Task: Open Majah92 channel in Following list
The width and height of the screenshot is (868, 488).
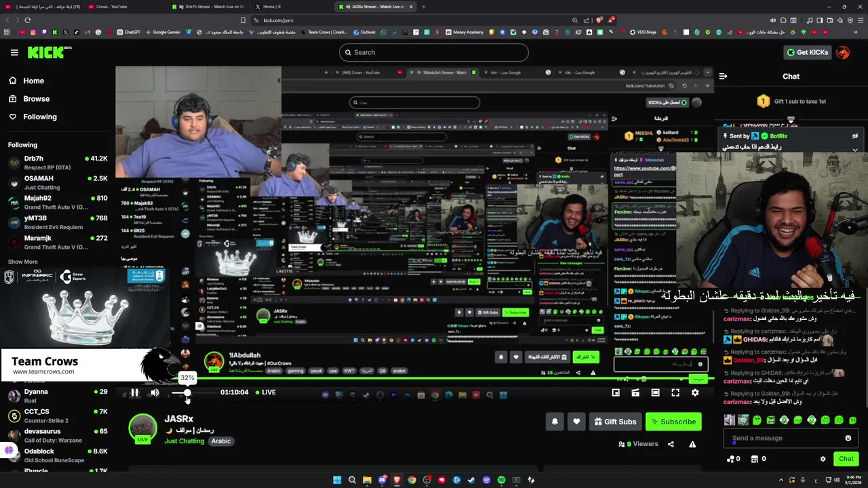Action: 58,202
